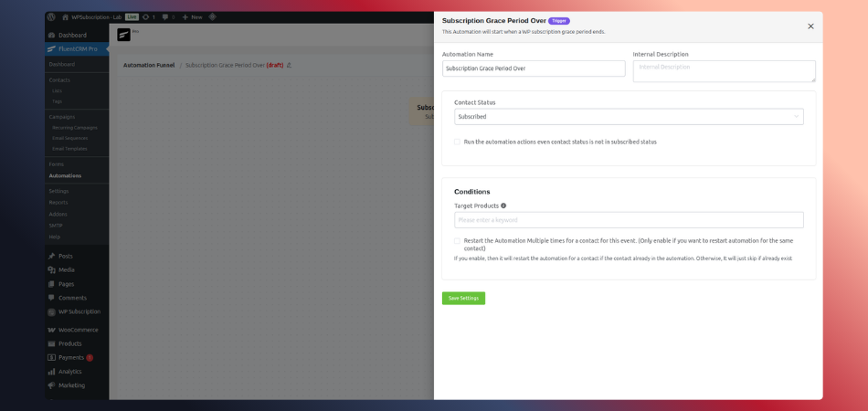Image resolution: width=868 pixels, height=411 pixels.
Task: Open Recurring Campaigns submenu item
Action: [75, 128]
